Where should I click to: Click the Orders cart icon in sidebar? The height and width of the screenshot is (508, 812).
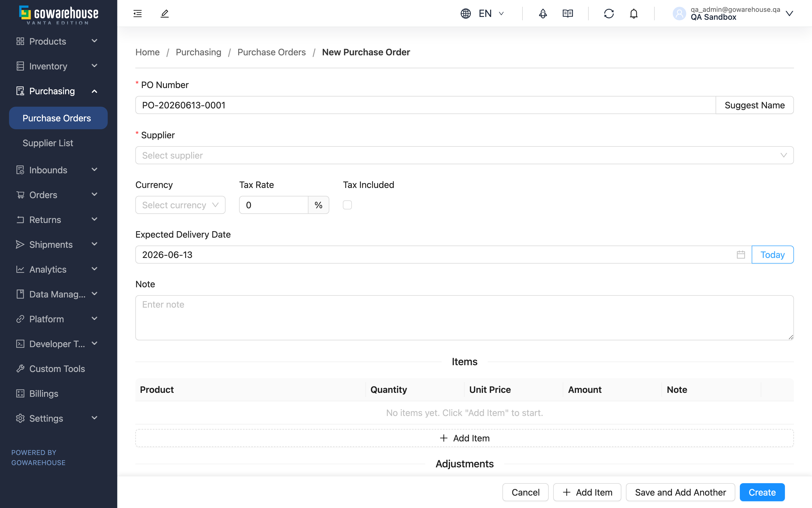(x=21, y=195)
